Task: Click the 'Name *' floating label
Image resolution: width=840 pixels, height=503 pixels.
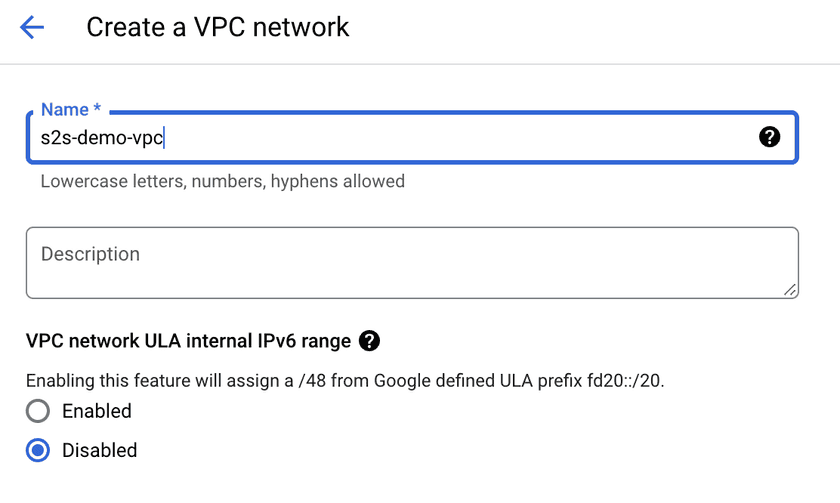Action: (72, 110)
